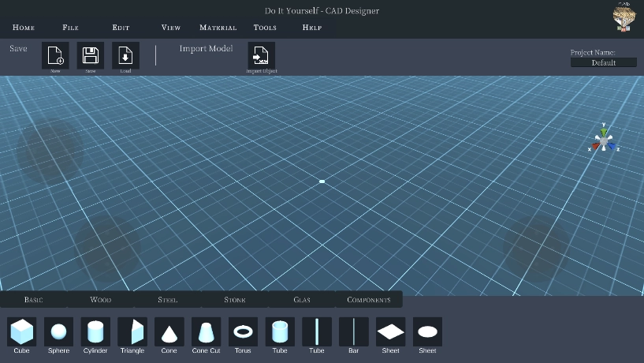Click the Project Name field
Viewport: 644px width, 363px height.
point(603,62)
